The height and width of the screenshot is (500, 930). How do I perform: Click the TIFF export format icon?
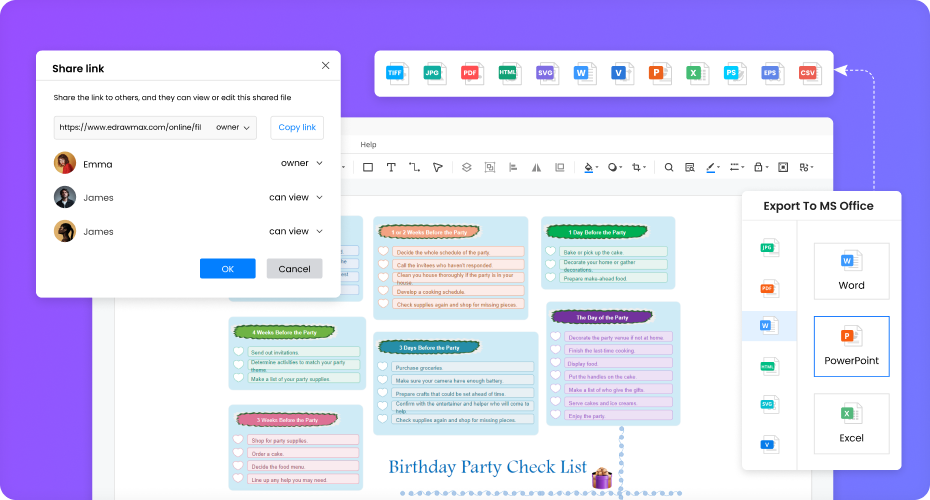click(398, 73)
